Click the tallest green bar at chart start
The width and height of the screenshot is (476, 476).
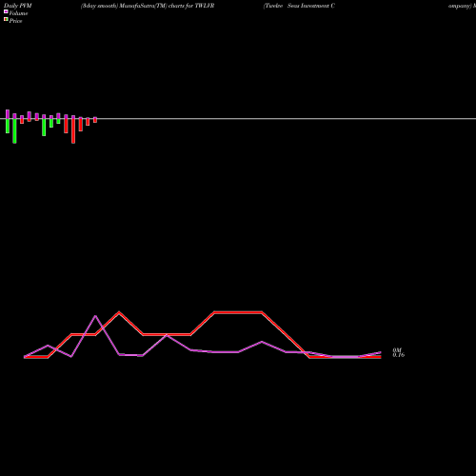(14, 131)
